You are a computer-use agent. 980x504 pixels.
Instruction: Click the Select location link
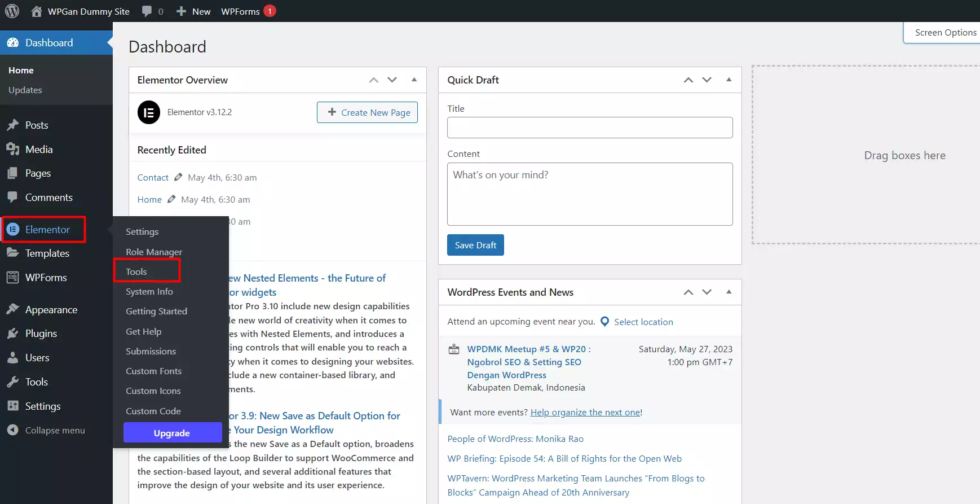(x=643, y=322)
